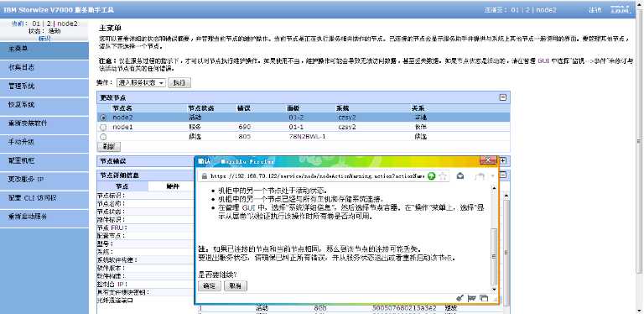Screen dimensions: 644x314
Task: Click the 节点名 column header
Action: (122, 108)
